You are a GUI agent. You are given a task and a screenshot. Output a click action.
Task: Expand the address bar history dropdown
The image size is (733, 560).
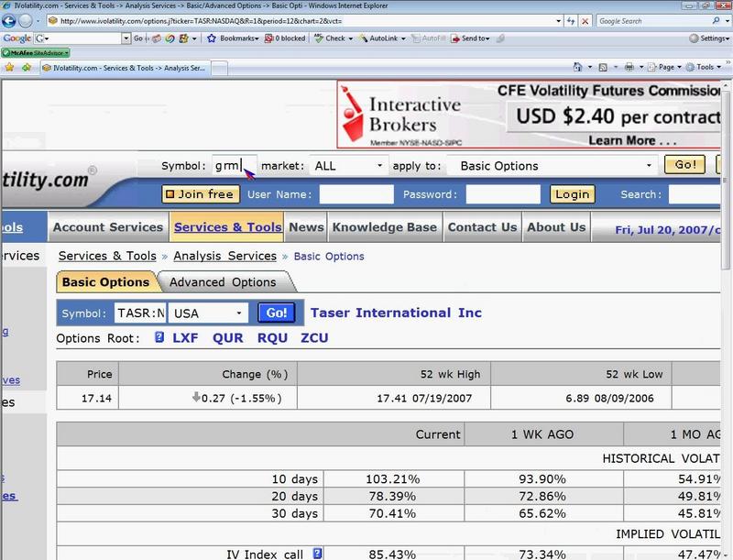point(558,21)
